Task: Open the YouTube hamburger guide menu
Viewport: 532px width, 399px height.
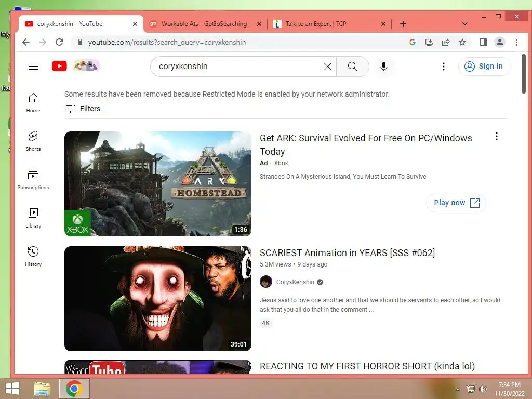Action: point(33,66)
